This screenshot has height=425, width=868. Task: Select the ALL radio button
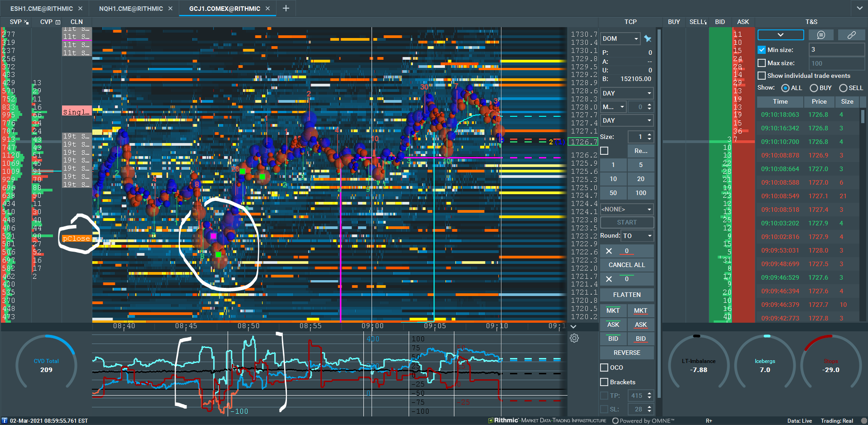point(785,88)
